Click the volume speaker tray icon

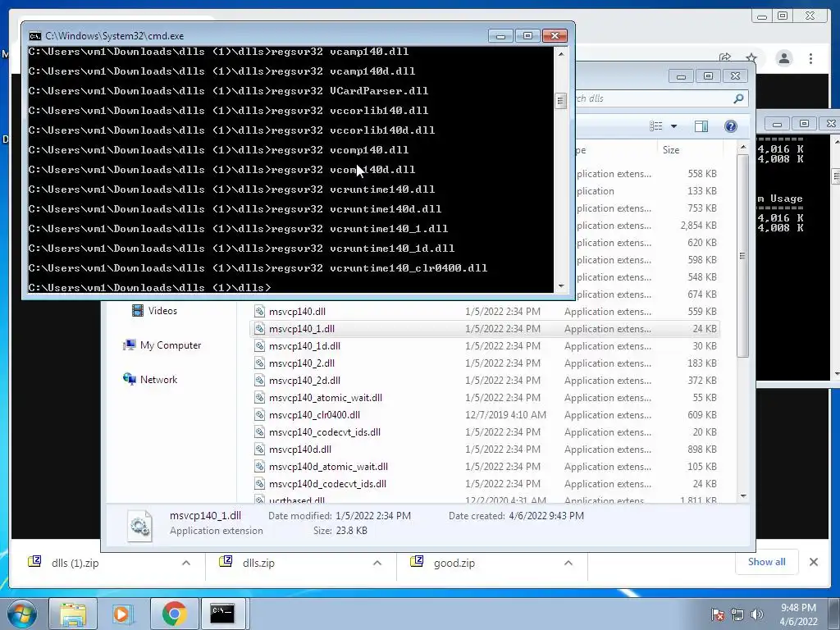click(757, 614)
